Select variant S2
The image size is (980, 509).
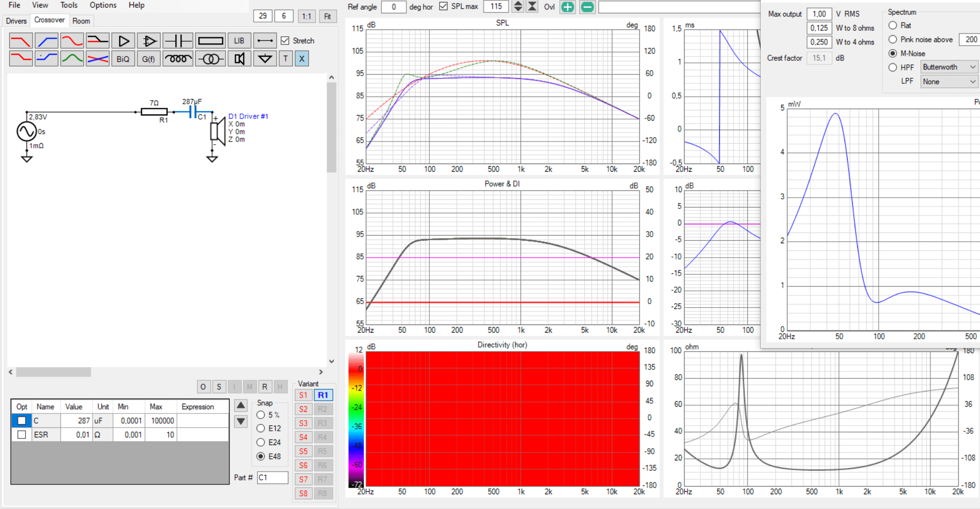coord(304,409)
